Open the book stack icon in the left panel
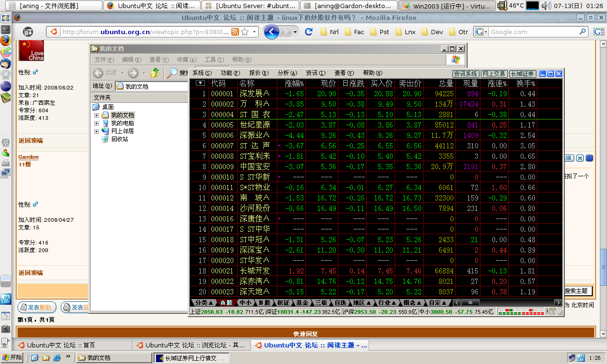The width and height of the screenshot is (607, 364). tap(6, 98)
